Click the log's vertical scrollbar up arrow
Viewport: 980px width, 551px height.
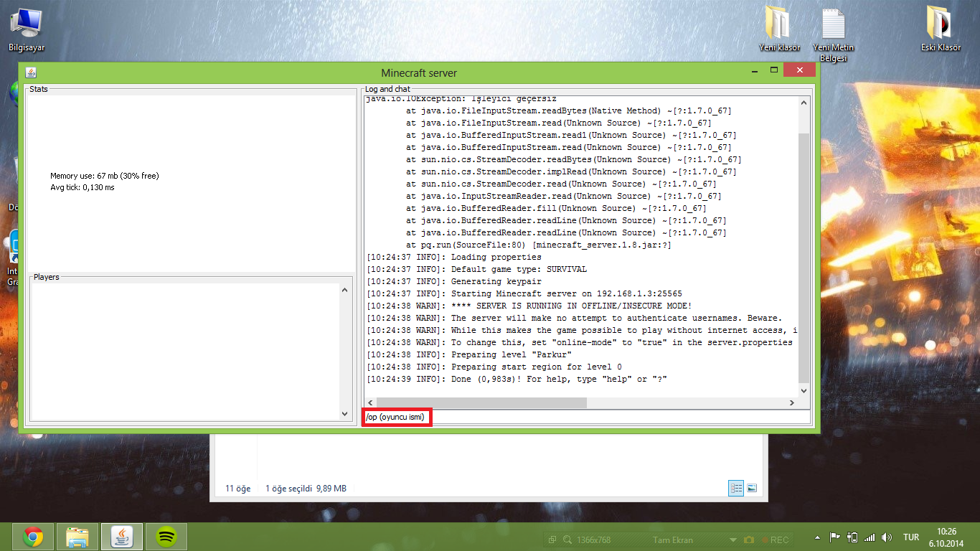click(804, 104)
